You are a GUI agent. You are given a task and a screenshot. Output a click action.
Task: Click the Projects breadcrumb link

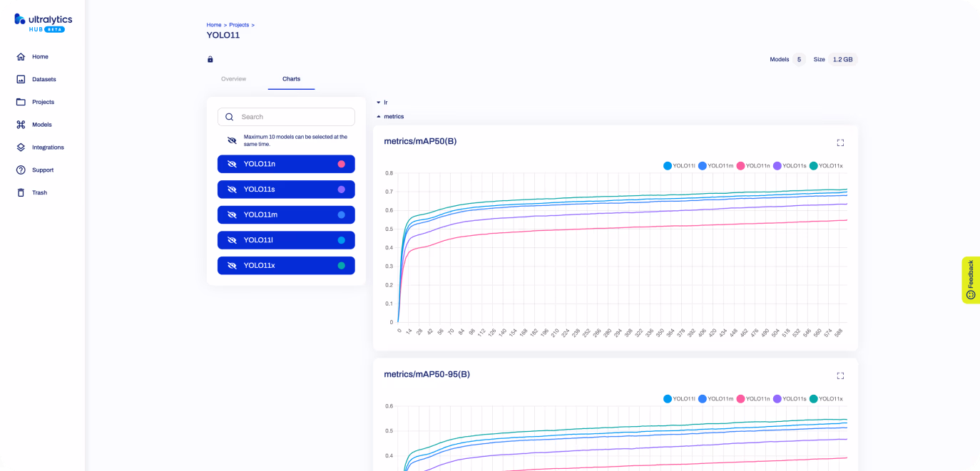pos(239,25)
